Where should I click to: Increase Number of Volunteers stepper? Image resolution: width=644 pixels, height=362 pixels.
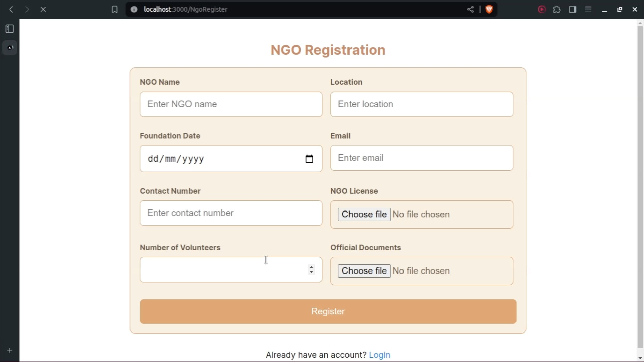[311, 267]
